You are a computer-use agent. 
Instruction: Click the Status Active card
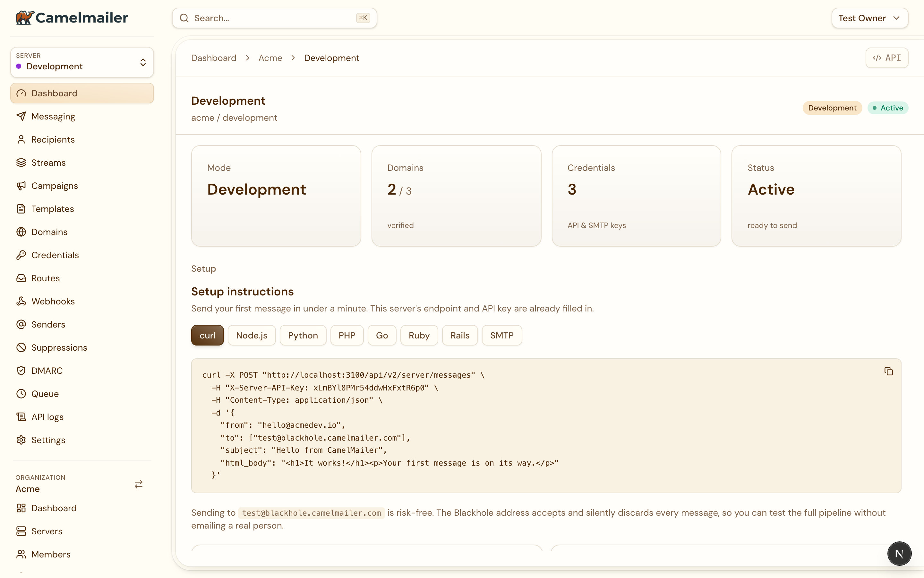click(x=816, y=196)
